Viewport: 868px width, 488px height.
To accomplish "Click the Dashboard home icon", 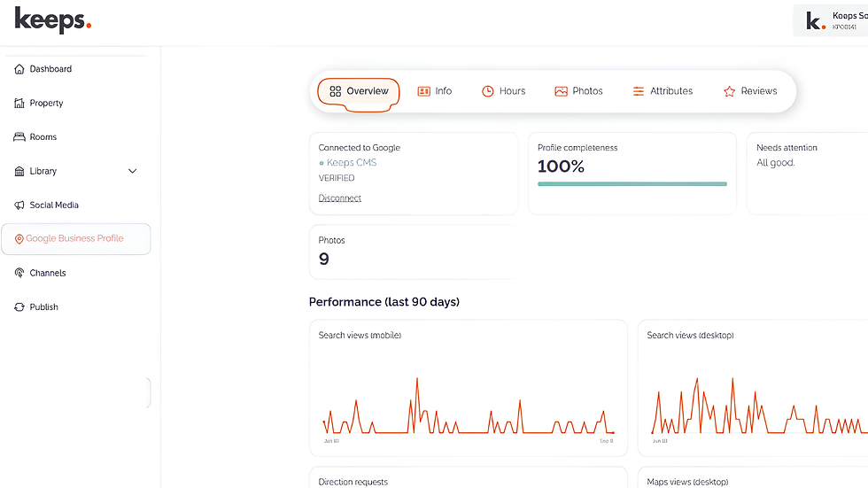I will click(x=19, y=69).
